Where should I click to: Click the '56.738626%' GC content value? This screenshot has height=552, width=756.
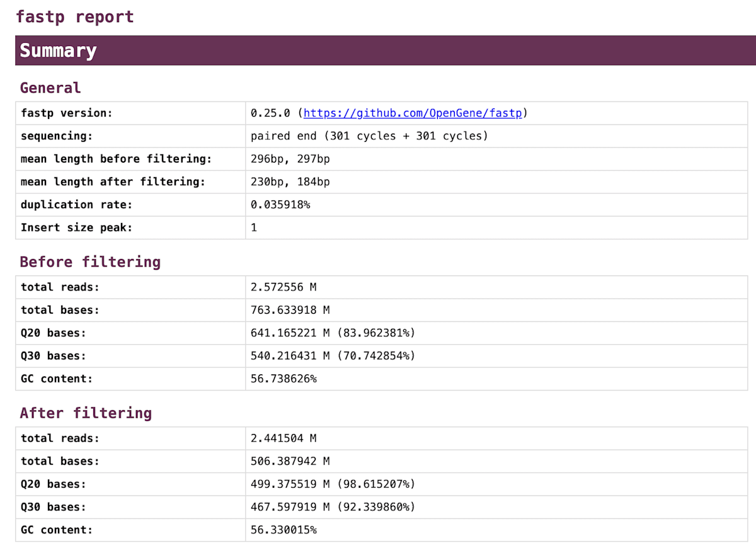pos(283,379)
